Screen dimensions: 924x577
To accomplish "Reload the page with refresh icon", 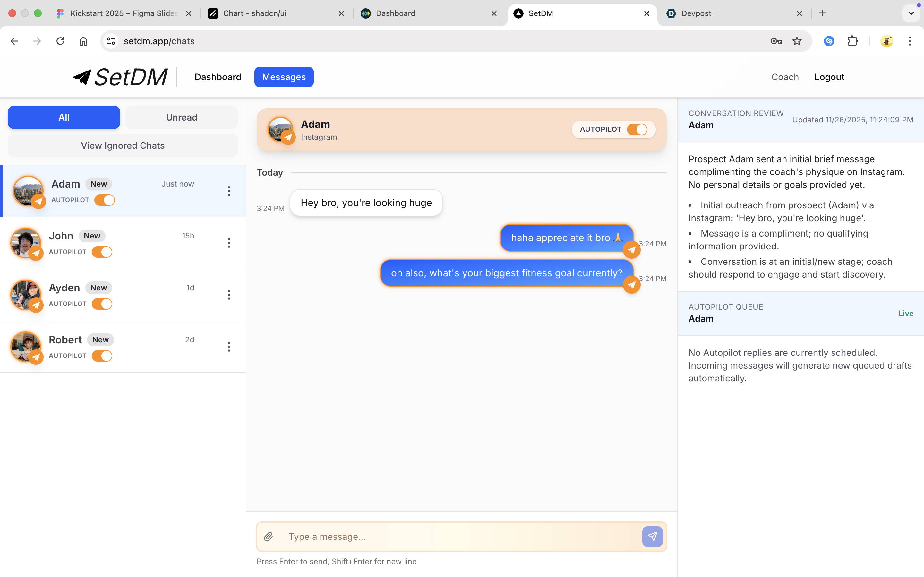I will pos(60,41).
